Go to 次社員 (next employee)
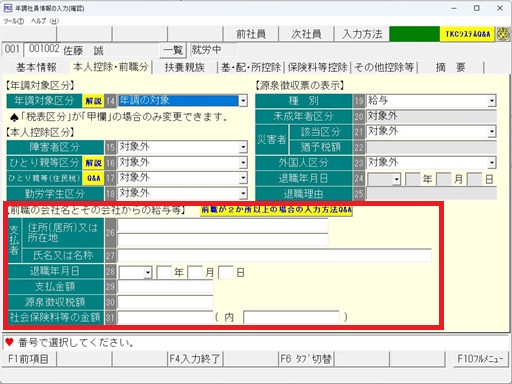Image resolution: width=512 pixels, height=384 pixels. 306,34
